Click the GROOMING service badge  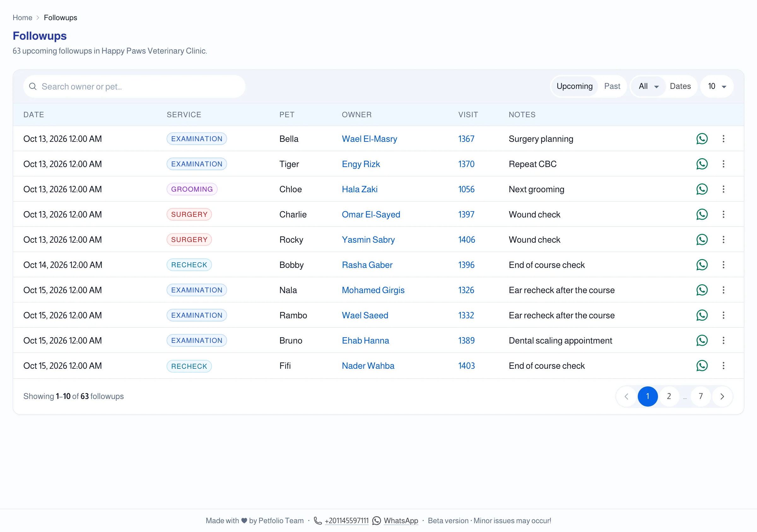[192, 189]
